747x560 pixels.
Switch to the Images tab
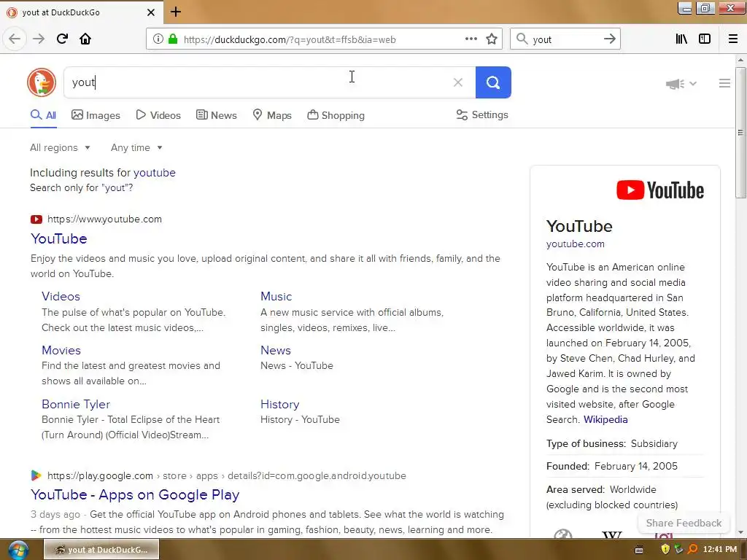pos(96,115)
